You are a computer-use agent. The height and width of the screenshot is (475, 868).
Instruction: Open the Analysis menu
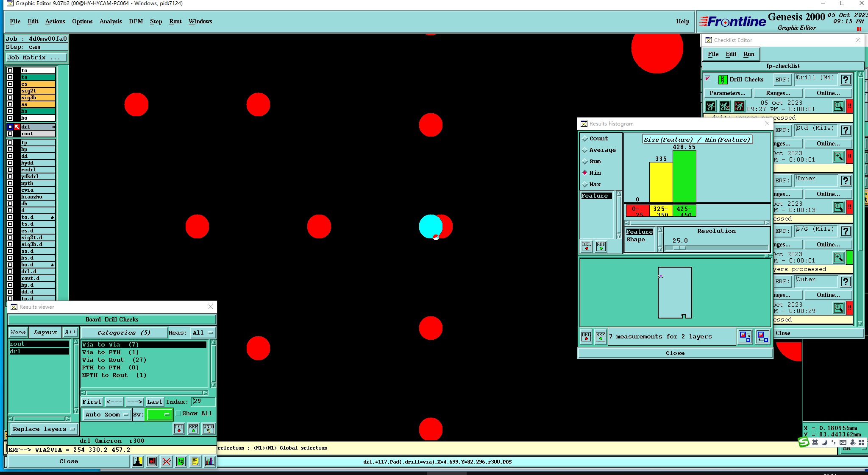tap(110, 22)
